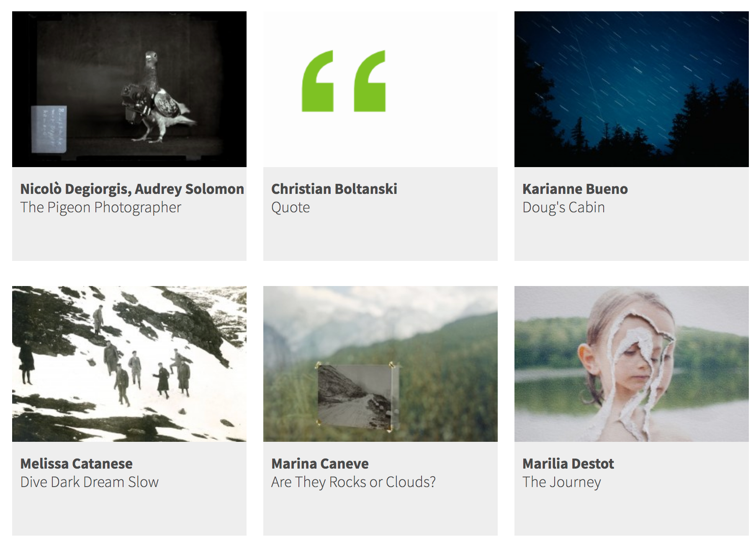Select author name Marilia Destot
Viewport: 756px width, 544px height.
pyautogui.click(x=568, y=464)
